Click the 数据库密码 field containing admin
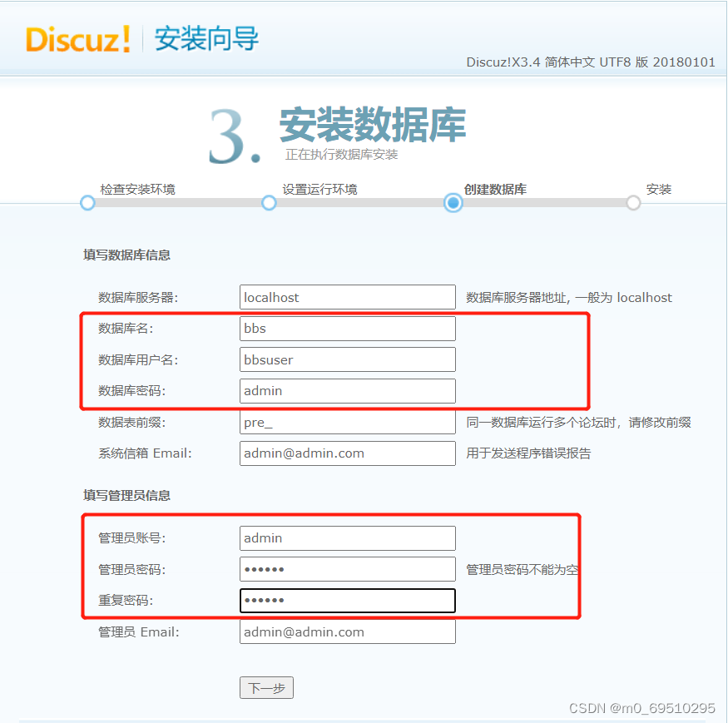 pos(347,390)
